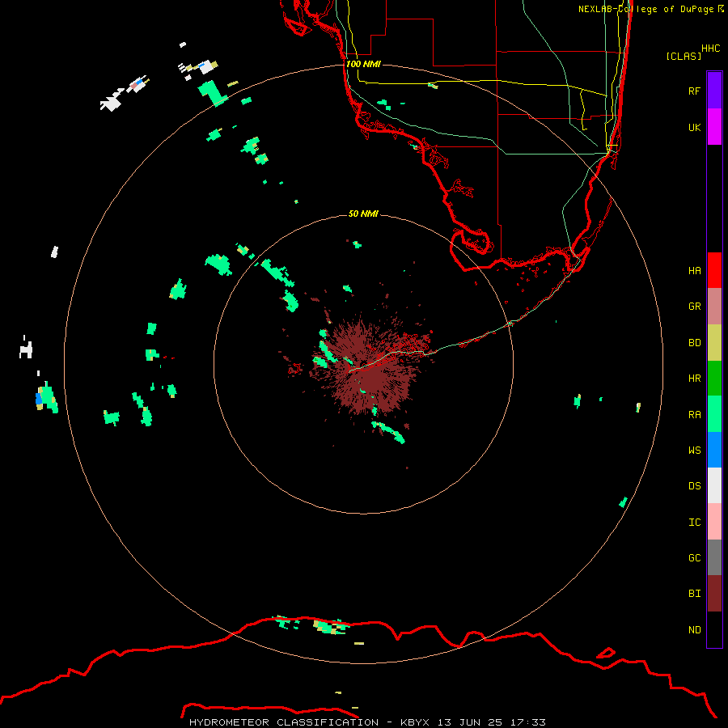Click the [CLAS] label
This screenshot has width=728, height=728.
pyautogui.click(x=684, y=56)
